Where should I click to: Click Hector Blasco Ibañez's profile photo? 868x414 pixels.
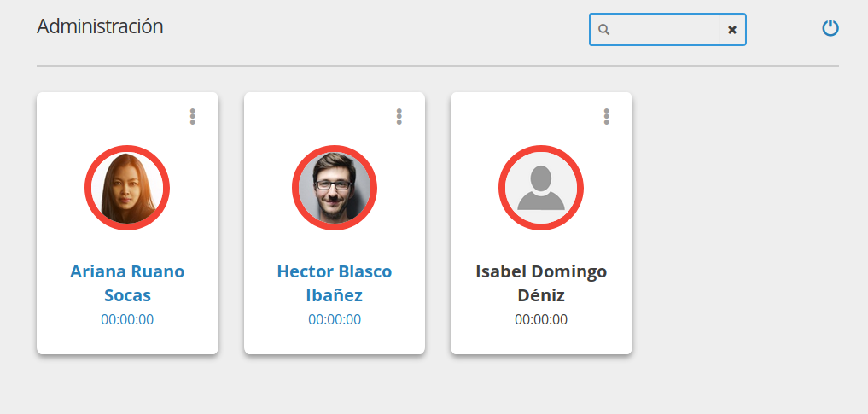(x=335, y=188)
